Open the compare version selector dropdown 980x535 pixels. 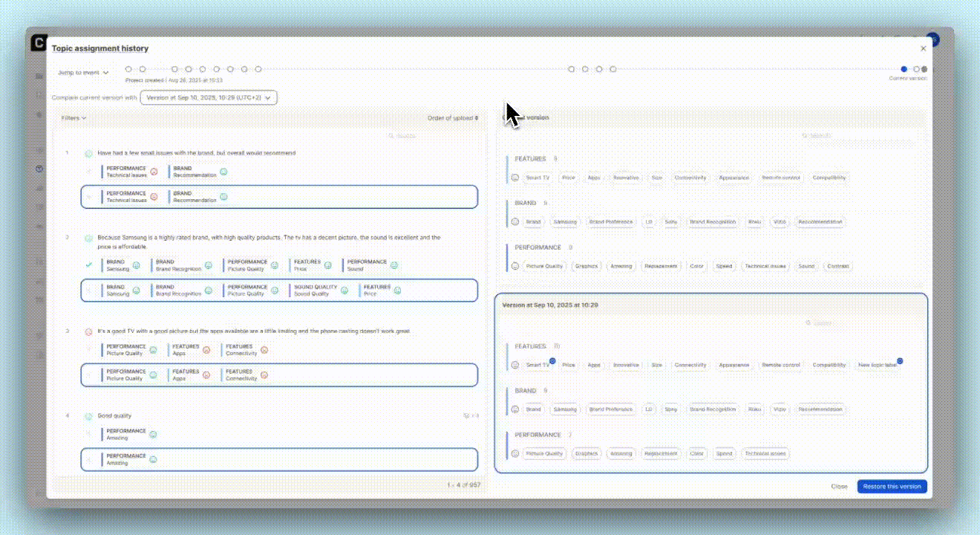pos(209,97)
